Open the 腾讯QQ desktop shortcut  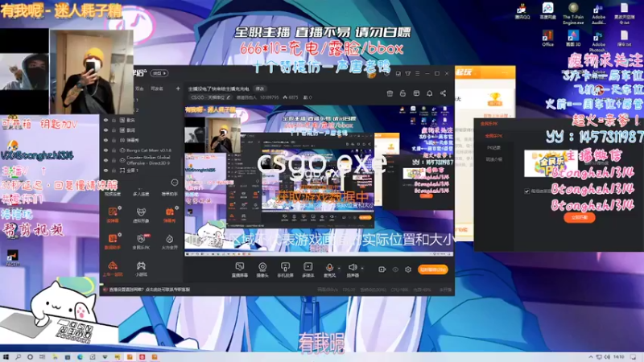click(x=522, y=11)
